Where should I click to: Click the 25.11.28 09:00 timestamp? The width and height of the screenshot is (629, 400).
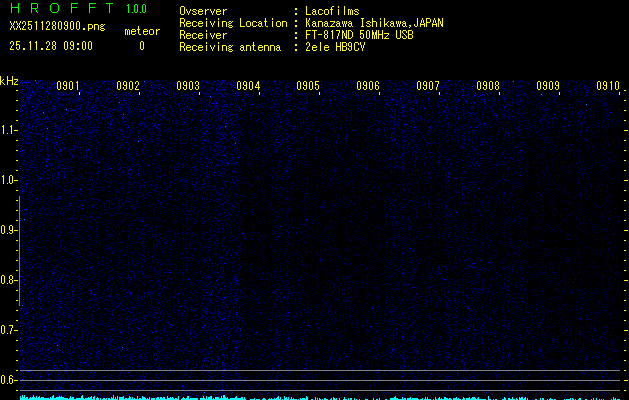(51, 46)
